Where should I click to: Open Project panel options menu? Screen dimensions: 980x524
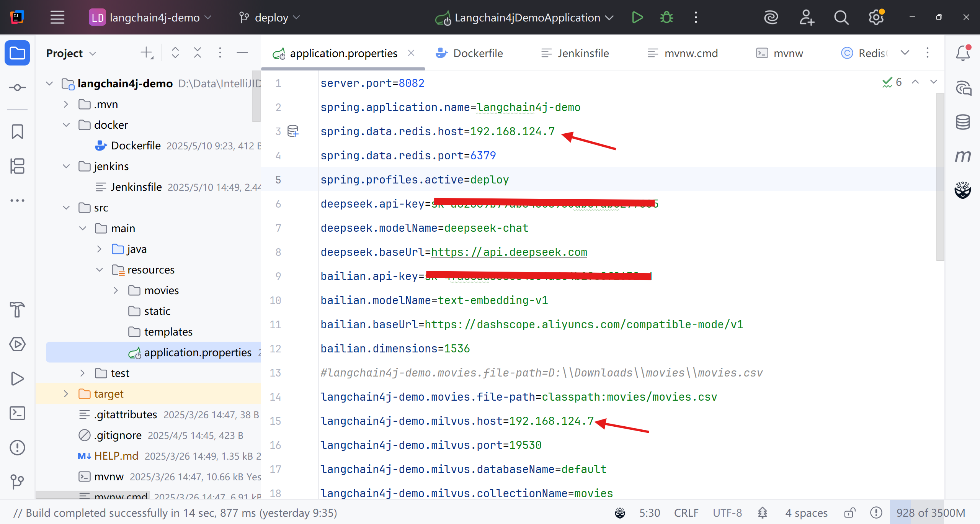220,53
